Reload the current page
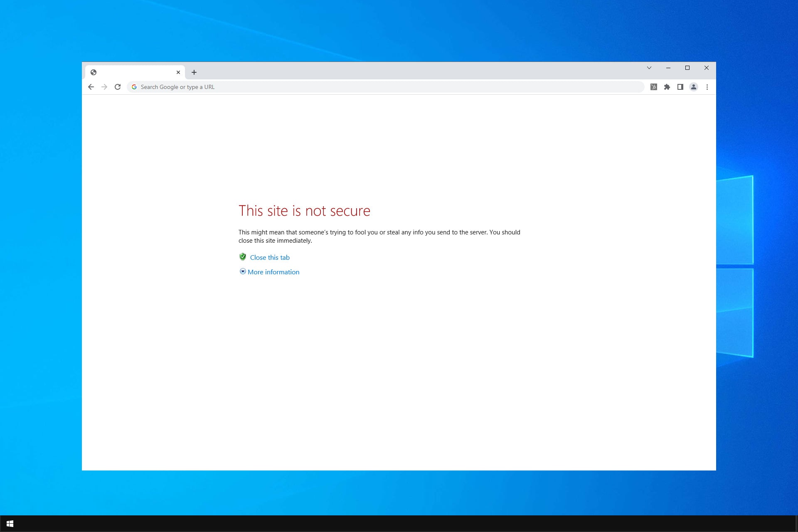Viewport: 798px width, 532px height. [118, 87]
